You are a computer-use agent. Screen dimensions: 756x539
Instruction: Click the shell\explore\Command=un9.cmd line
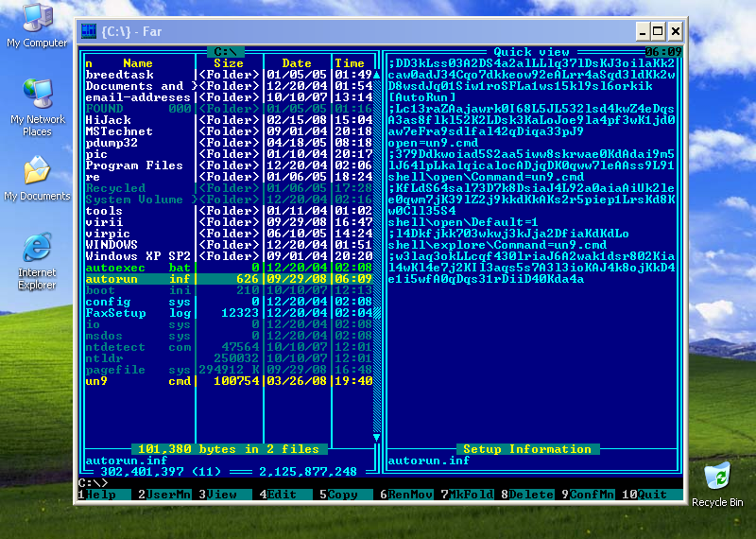pos(497,245)
